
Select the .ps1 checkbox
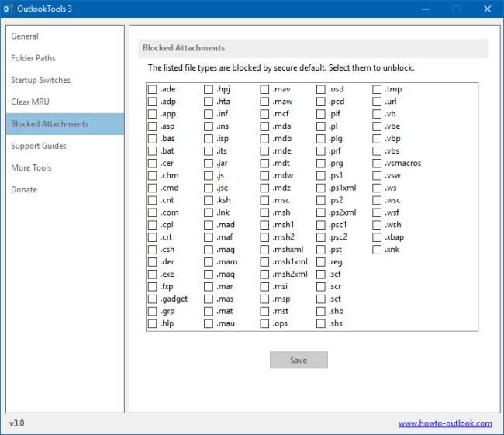[322, 176]
